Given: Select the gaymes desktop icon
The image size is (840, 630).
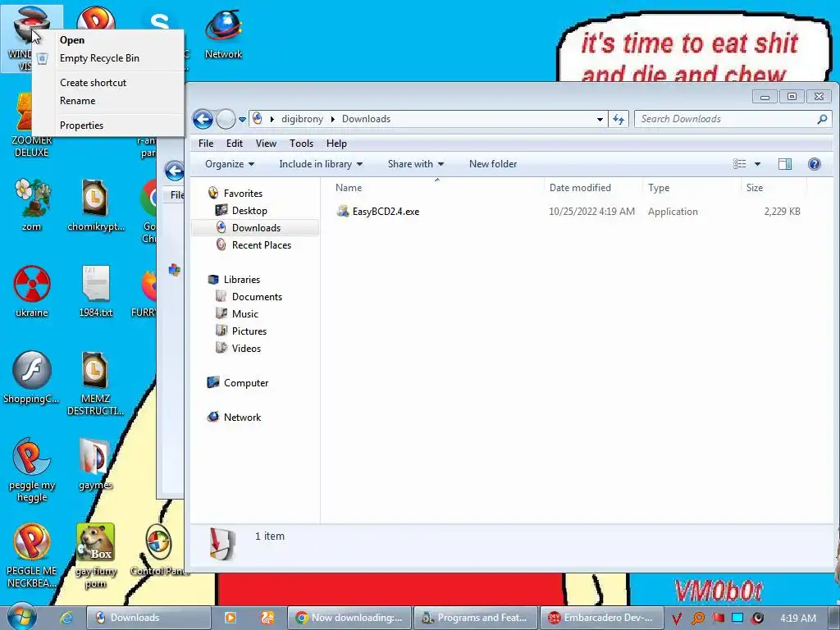Looking at the screenshot, I should 95,464.
